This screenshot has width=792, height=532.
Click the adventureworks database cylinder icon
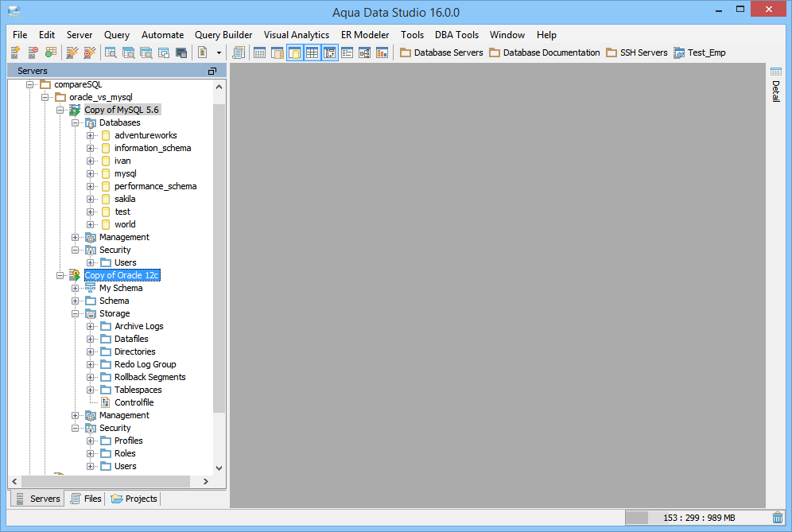click(106, 135)
